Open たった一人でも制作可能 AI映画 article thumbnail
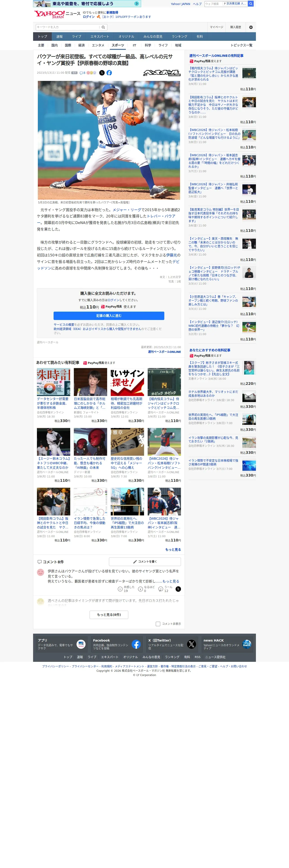Viewport: 289px width, 868px height. [x=90, y=442]
